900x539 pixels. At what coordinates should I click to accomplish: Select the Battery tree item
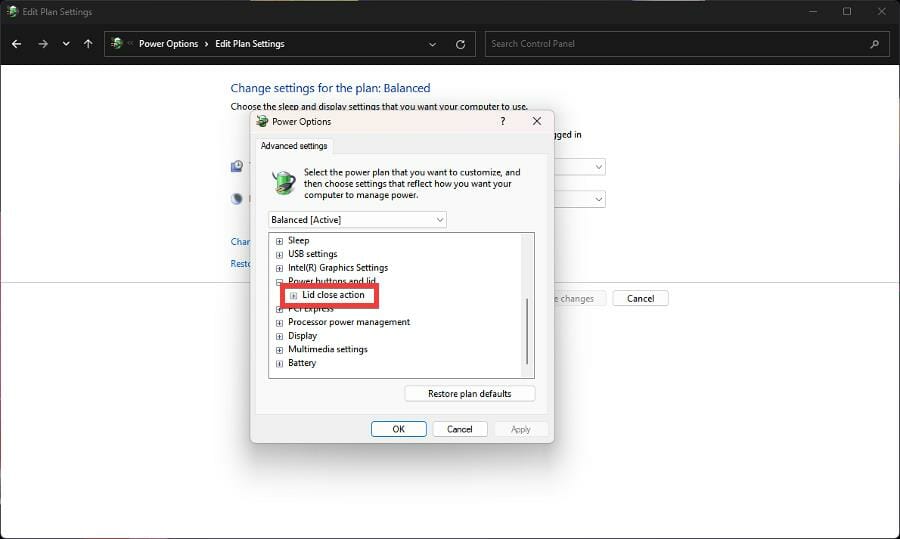click(302, 363)
